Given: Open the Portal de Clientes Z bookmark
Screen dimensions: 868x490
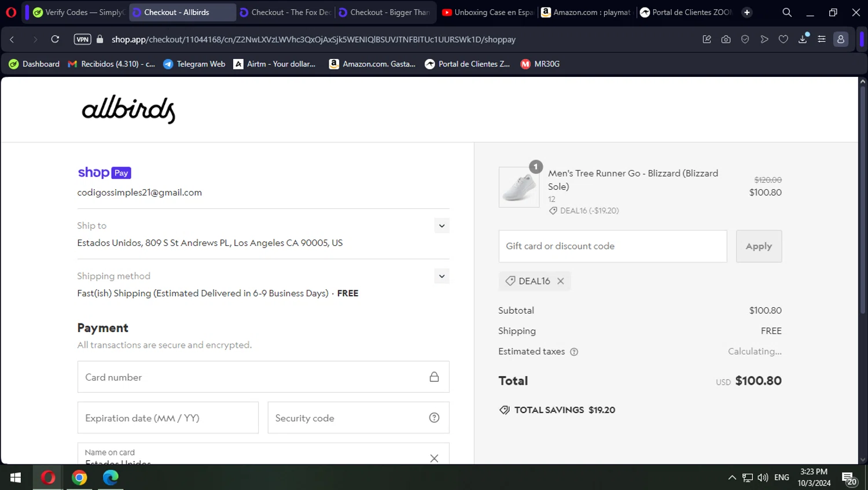Looking at the screenshot, I should 468,64.
